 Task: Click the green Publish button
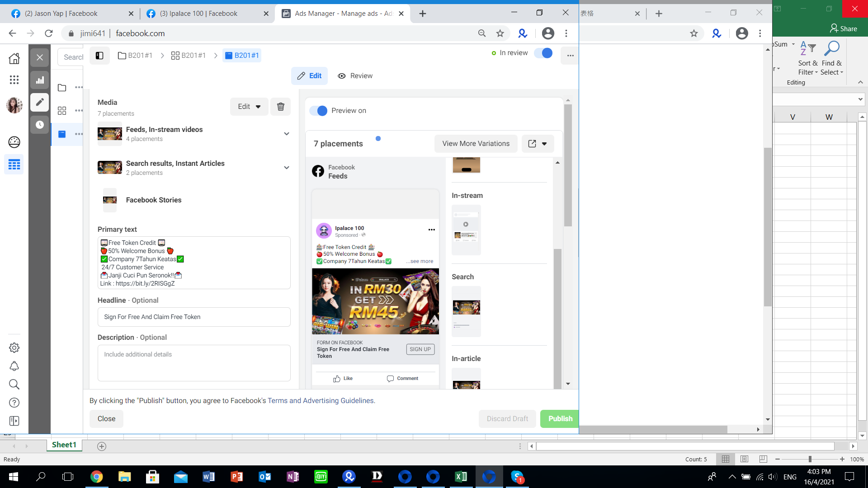[560, 419]
